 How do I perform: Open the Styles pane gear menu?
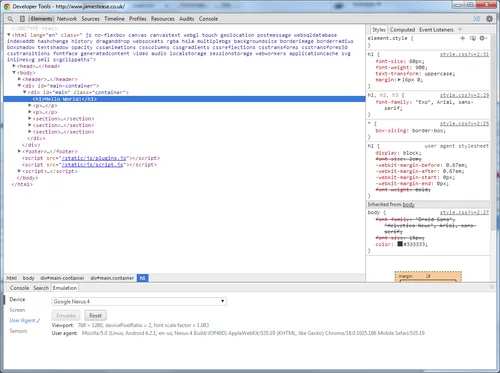click(482, 38)
